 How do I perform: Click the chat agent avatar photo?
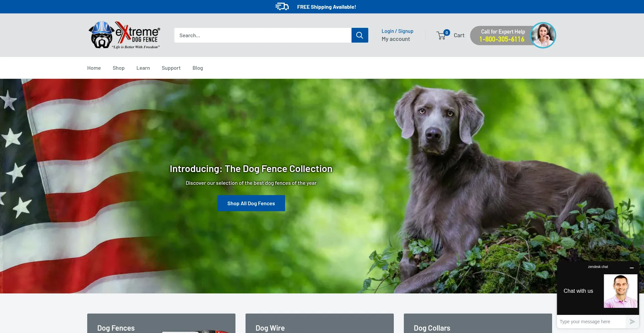[620, 291]
